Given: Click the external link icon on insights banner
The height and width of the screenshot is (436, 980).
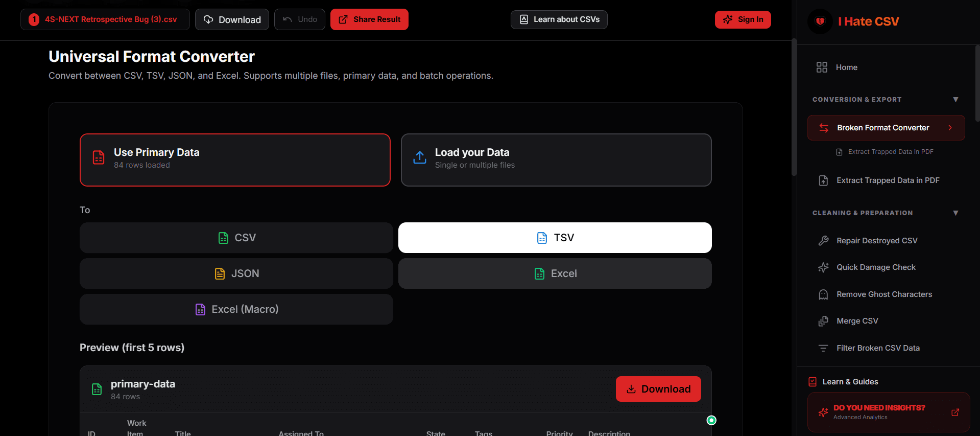Looking at the screenshot, I should [955, 412].
